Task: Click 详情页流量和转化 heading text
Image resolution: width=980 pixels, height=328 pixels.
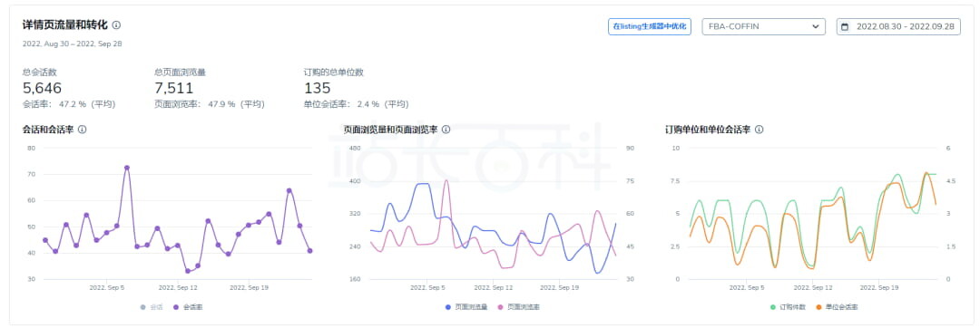Action: 65,25
